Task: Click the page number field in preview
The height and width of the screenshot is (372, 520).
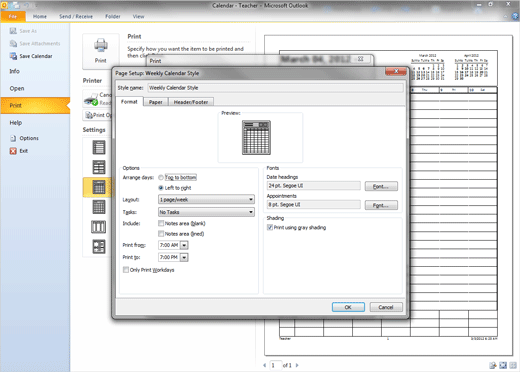Action: tap(275, 365)
